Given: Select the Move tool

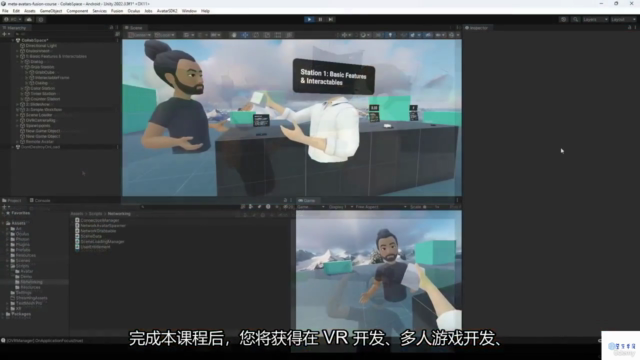Looking at the screenshot, I should click(245, 35).
